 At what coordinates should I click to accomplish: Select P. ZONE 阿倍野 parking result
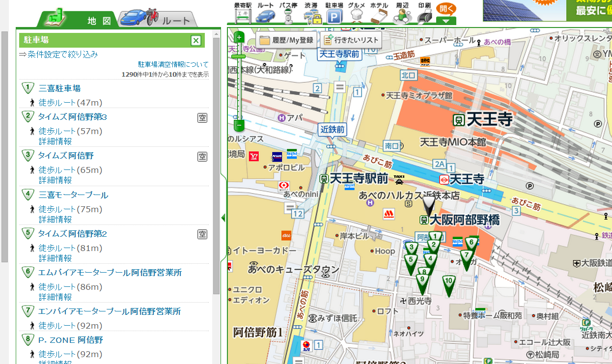(x=71, y=340)
